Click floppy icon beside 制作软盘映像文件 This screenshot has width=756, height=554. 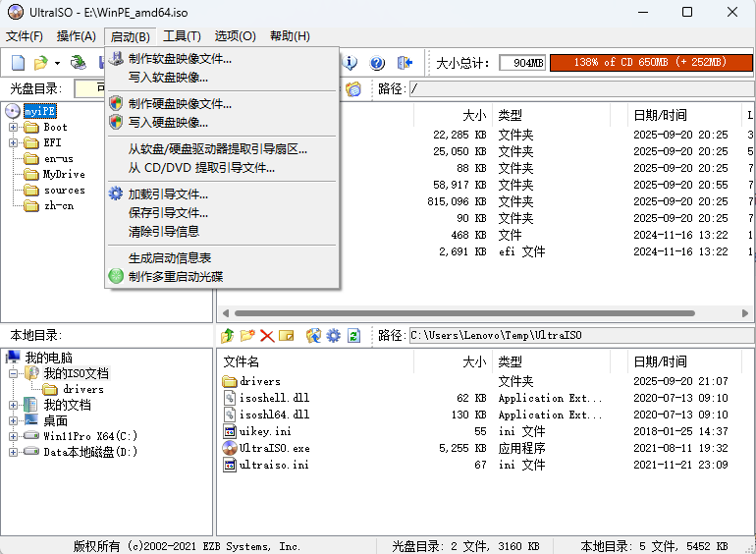coord(116,58)
